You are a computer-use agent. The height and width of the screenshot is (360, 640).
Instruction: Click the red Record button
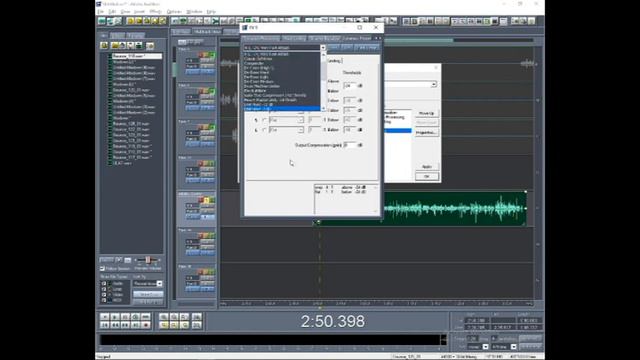click(x=145, y=325)
